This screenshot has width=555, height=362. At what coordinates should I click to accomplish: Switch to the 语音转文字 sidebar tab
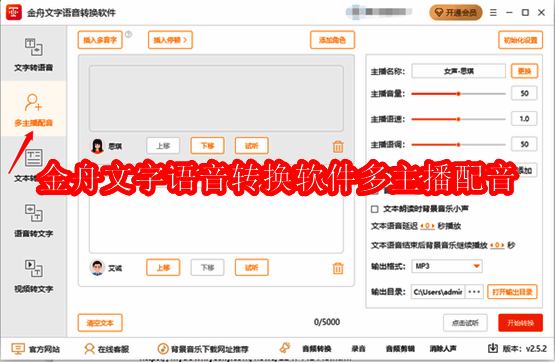34,220
